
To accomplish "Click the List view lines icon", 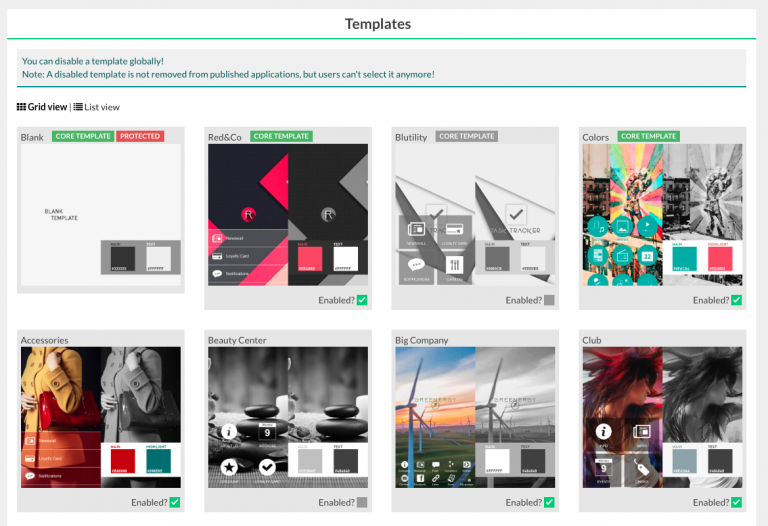I will [x=78, y=107].
